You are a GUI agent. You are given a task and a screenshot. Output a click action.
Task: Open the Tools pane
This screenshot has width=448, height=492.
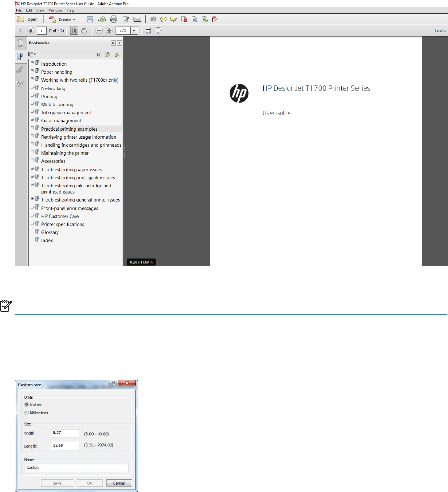[440, 31]
